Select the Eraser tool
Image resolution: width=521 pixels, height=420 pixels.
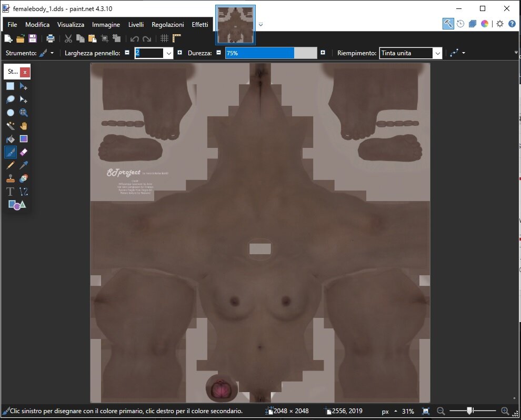pos(23,152)
